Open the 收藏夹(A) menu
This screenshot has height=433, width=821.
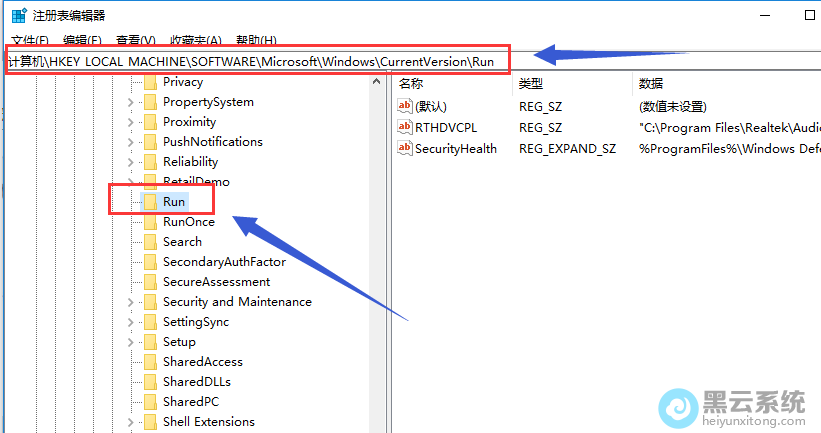coord(196,40)
